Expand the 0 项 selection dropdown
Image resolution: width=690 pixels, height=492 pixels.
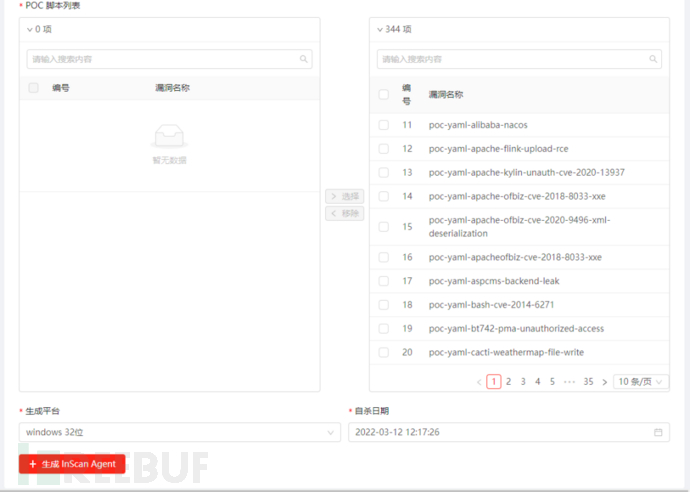coord(29,29)
